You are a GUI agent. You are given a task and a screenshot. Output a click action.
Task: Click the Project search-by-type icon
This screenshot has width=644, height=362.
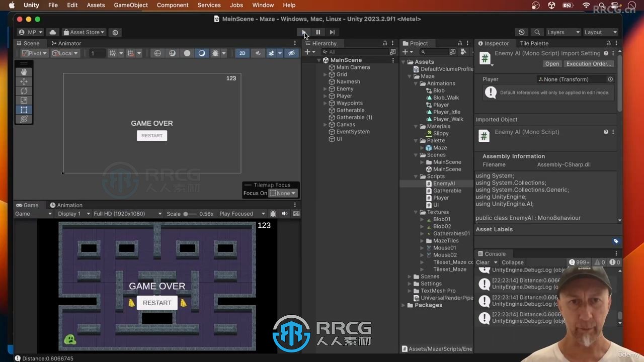click(452, 52)
